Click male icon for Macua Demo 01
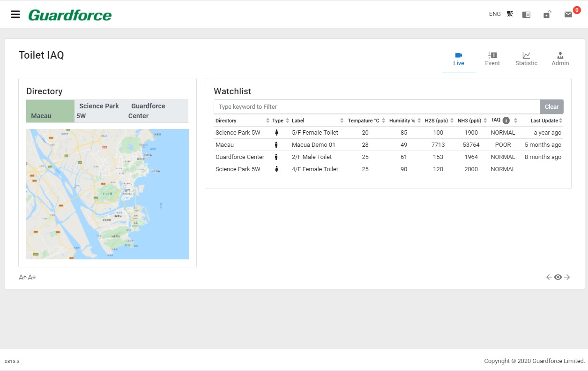Image resolution: width=588 pixels, height=371 pixels. coord(276,145)
